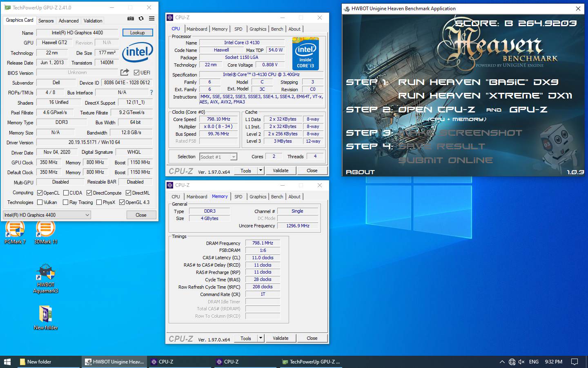The height and width of the screenshot is (368, 588).
Task: Expand Tools dropdown arrow in CPU-Z Memory window
Action: pos(261,338)
